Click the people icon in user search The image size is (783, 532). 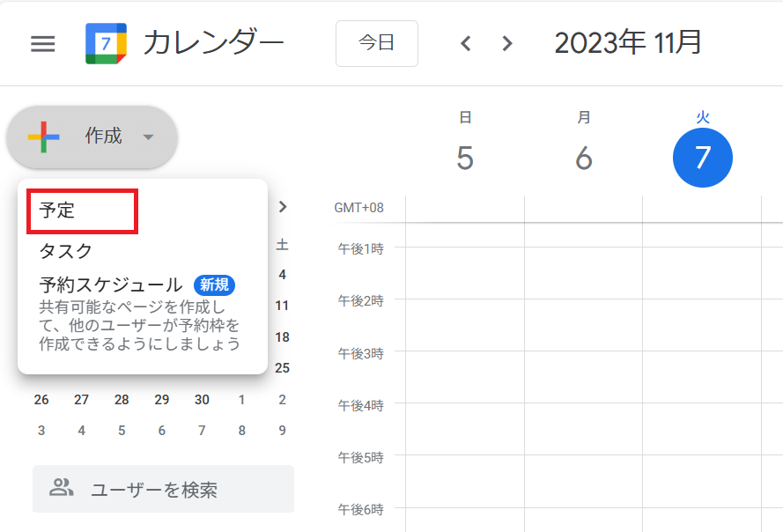61,489
